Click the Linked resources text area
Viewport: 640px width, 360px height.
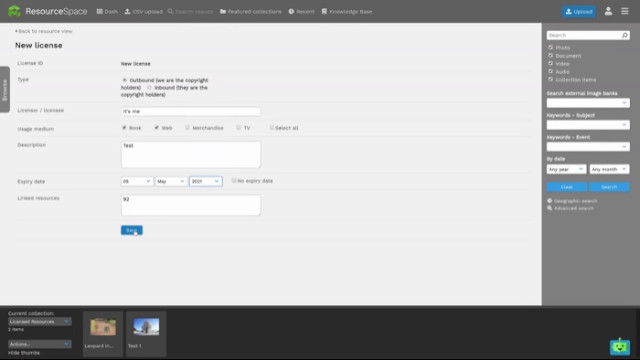click(x=191, y=205)
